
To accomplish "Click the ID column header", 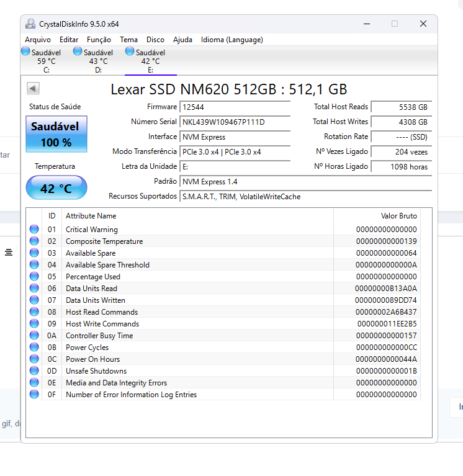I will click(52, 216).
